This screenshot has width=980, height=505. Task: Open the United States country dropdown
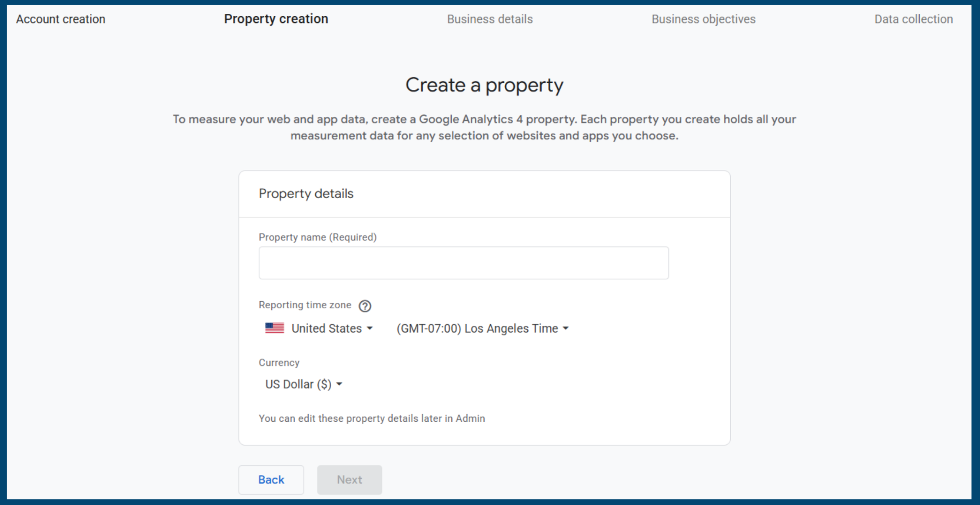point(332,328)
